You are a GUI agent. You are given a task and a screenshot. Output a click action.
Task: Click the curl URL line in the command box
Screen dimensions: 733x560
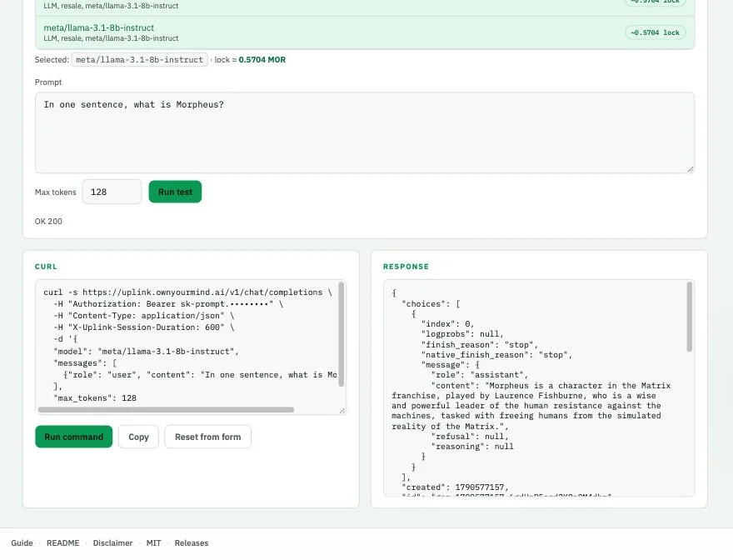point(187,292)
